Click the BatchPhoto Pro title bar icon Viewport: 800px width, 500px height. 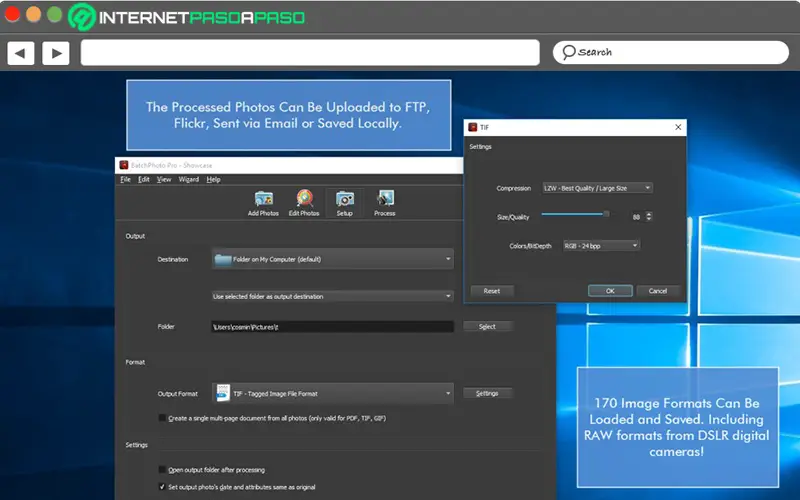123,165
